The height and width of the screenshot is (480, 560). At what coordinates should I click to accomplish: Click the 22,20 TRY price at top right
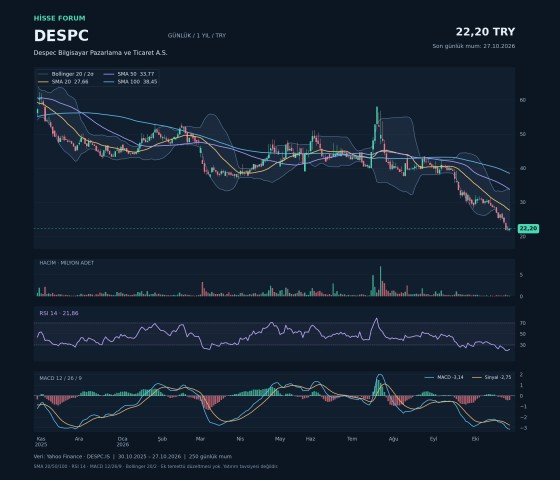pyautogui.click(x=485, y=32)
